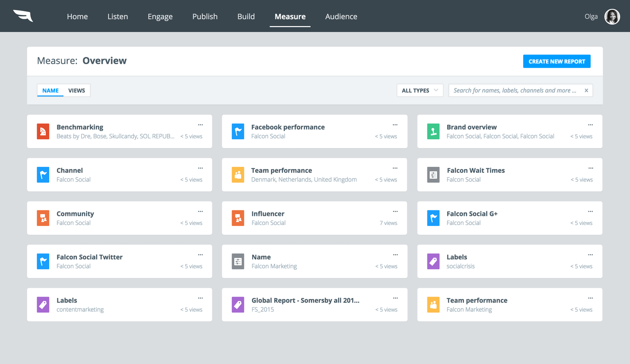Click the yellow Team performance Denmark icon
The width and height of the screenshot is (630, 364).
point(238,175)
